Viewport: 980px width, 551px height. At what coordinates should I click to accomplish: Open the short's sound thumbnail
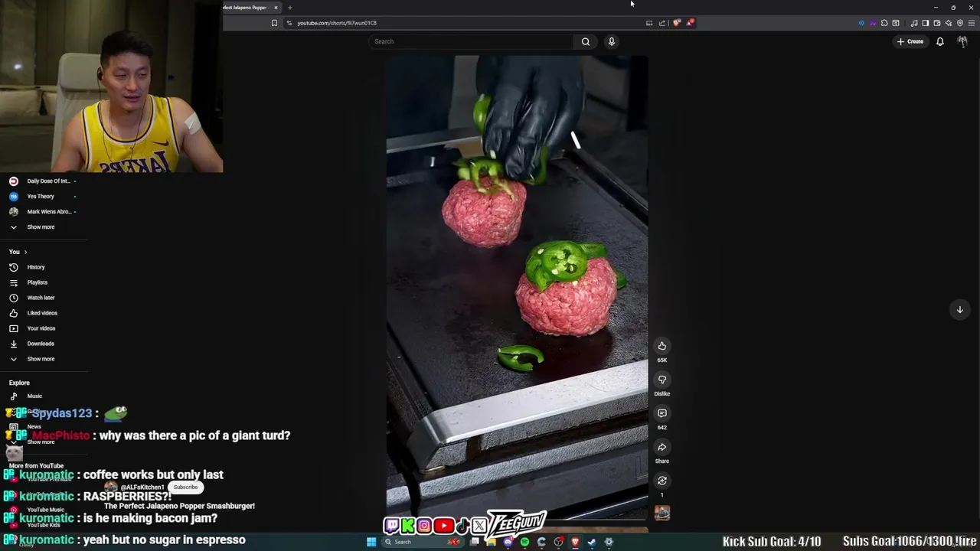point(662,513)
